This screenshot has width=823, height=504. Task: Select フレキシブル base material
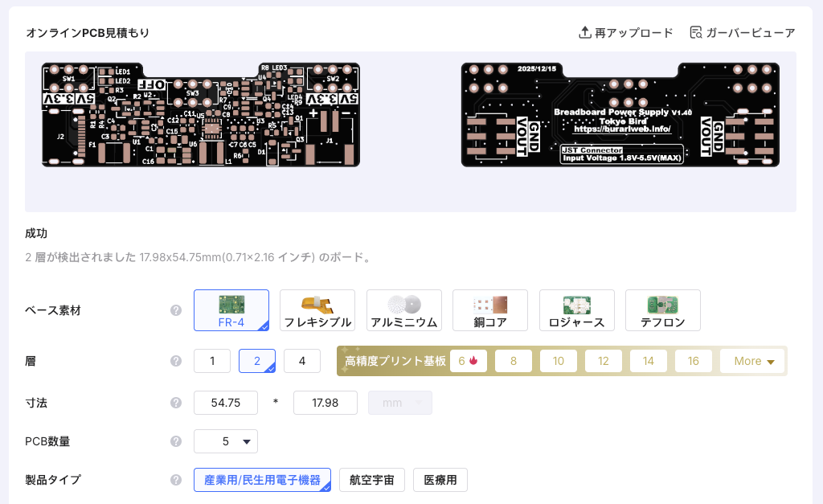(317, 310)
